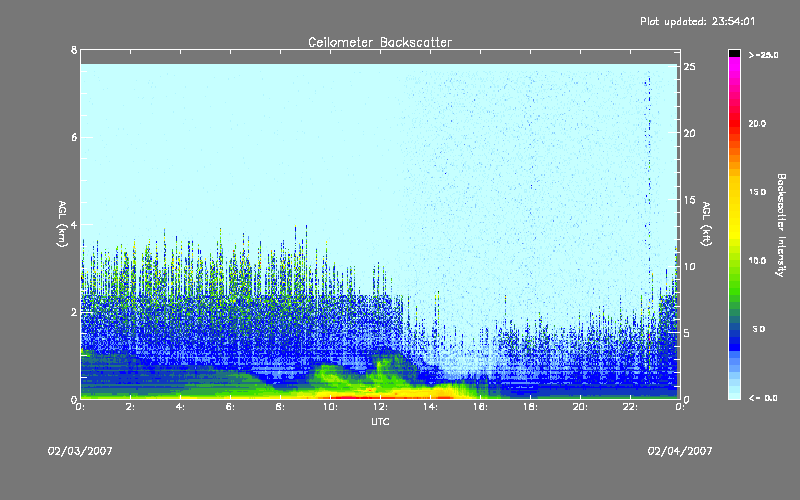Select the 6: hour tick label

click(230, 407)
